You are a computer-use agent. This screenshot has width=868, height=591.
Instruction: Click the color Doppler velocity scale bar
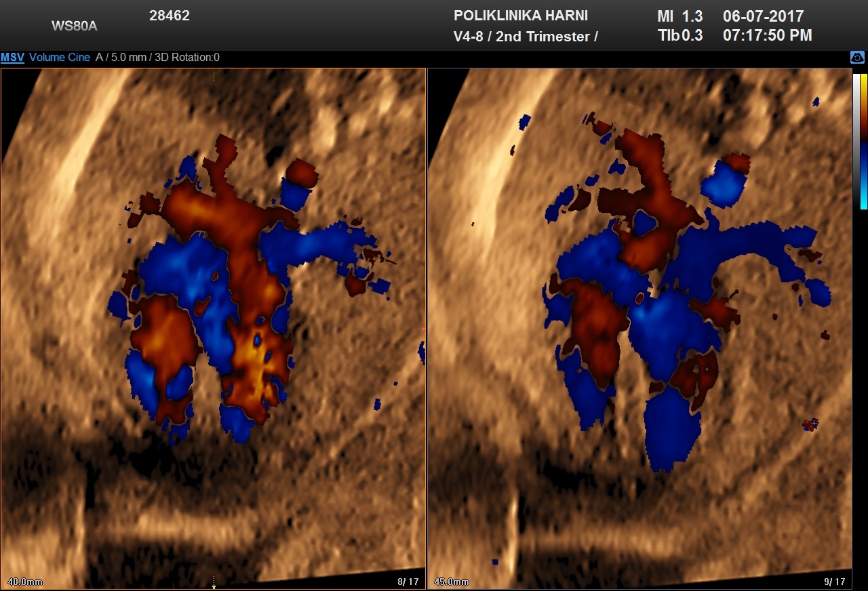863,141
